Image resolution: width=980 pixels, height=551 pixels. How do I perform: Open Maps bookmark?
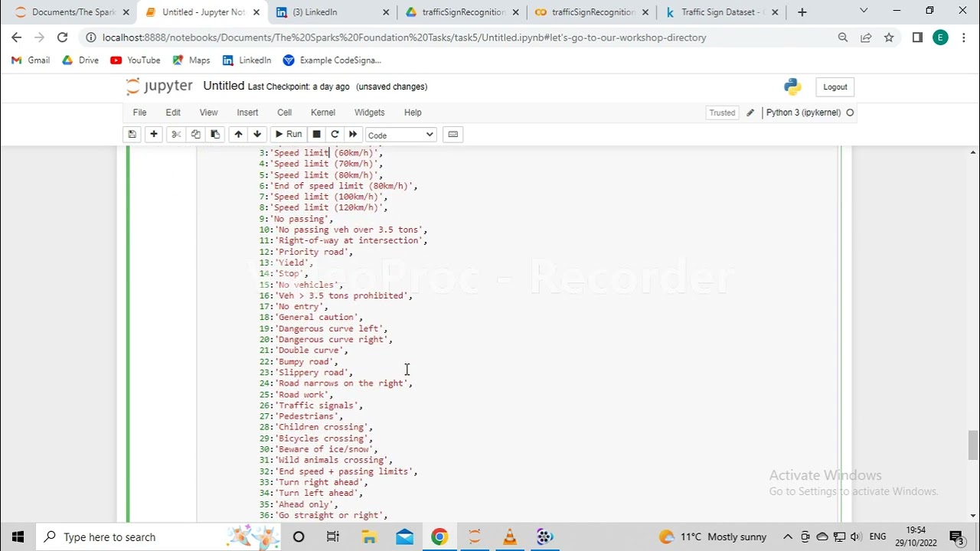(x=191, y=60)
